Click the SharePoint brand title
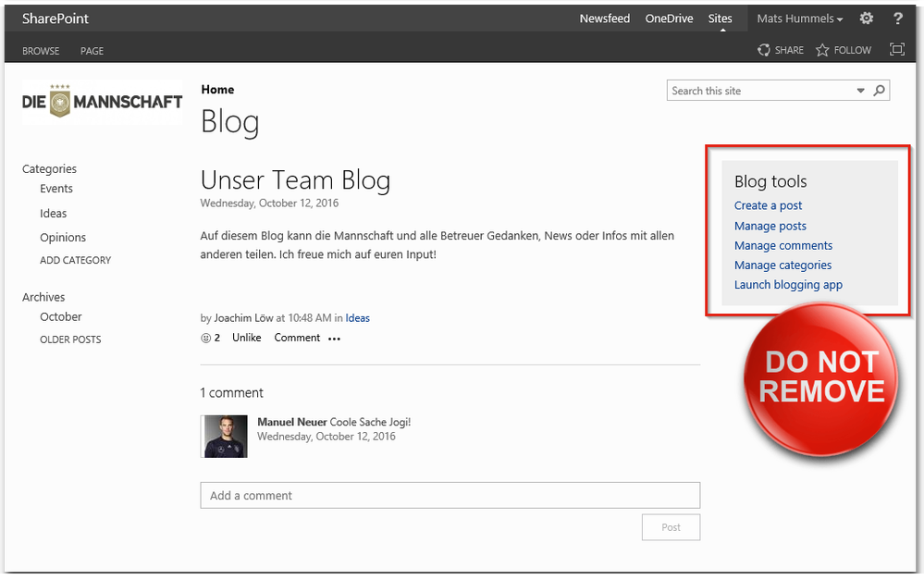Screen dimensions: 924x580 coord(55,19)
